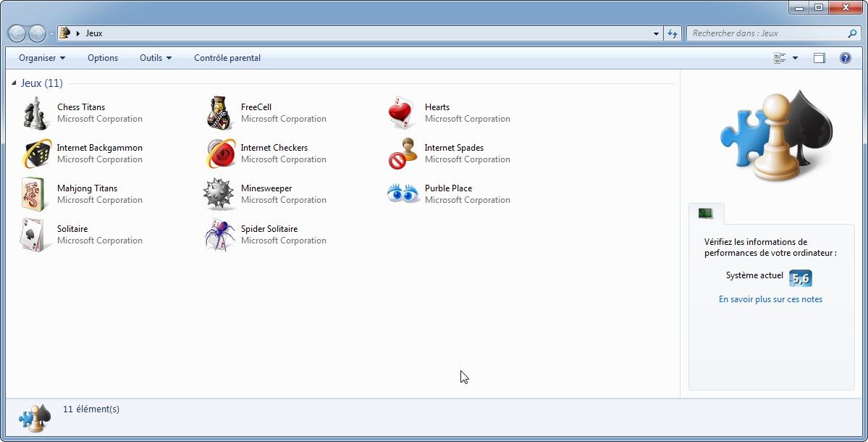Select the Minesweeper mine icon
The width and height of the screenshot is (868, 442).
coord(218,194)
